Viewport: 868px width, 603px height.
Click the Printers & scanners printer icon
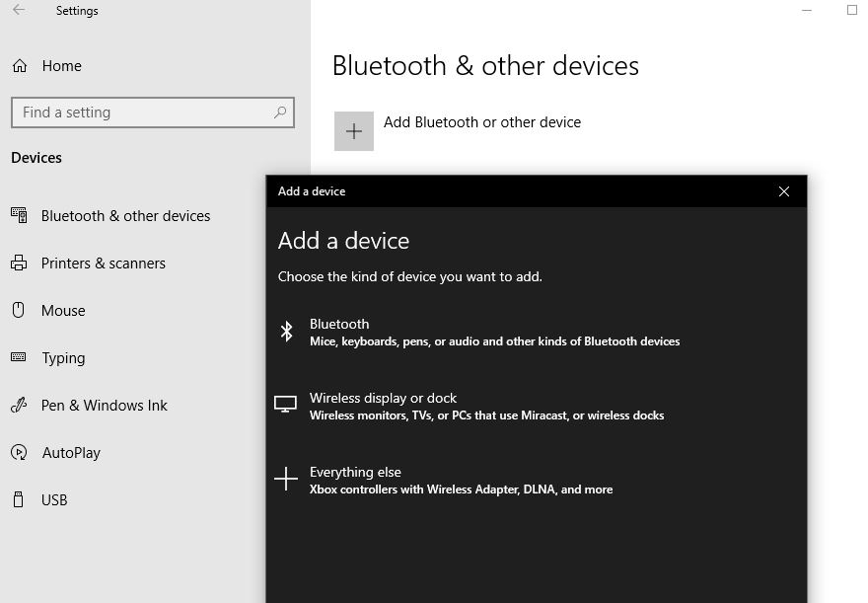[19, 264]
